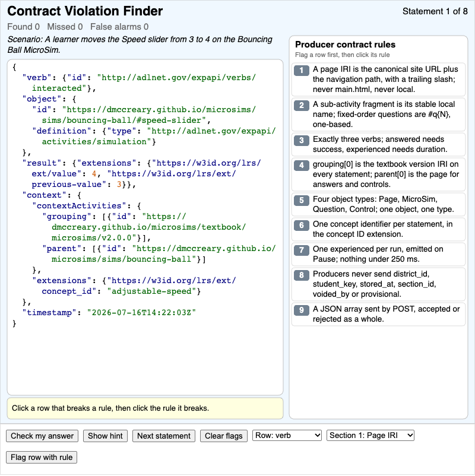Click the Producer contract rules heading
The image size is (475, 476).
tap(346, 45)
